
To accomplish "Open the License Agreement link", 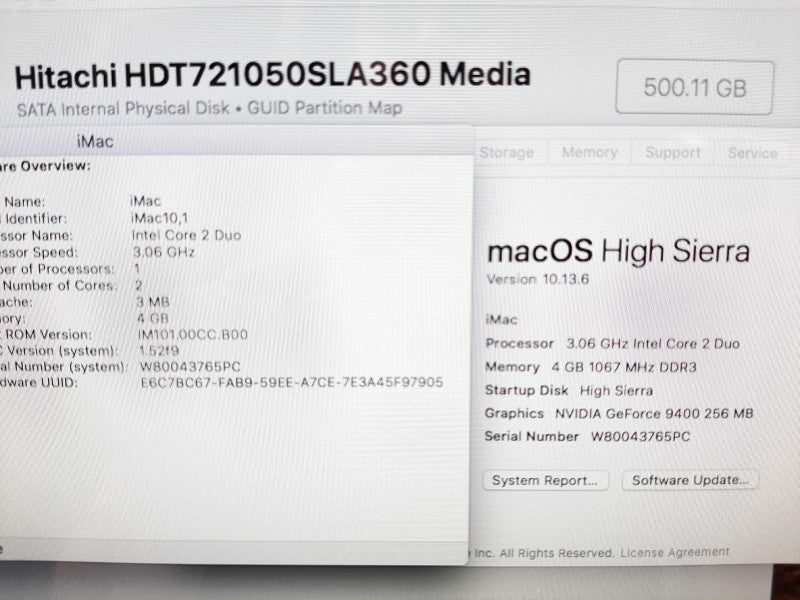I will pos(674,553).
